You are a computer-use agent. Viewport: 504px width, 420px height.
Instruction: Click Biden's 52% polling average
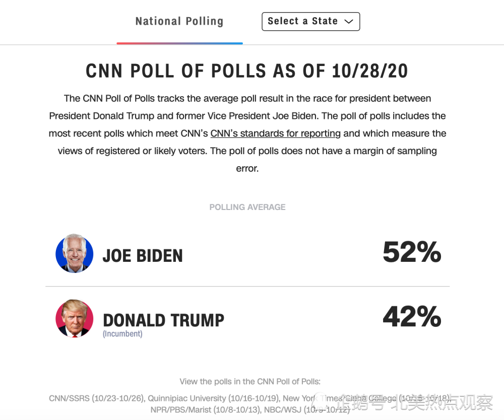click(412, 252)
